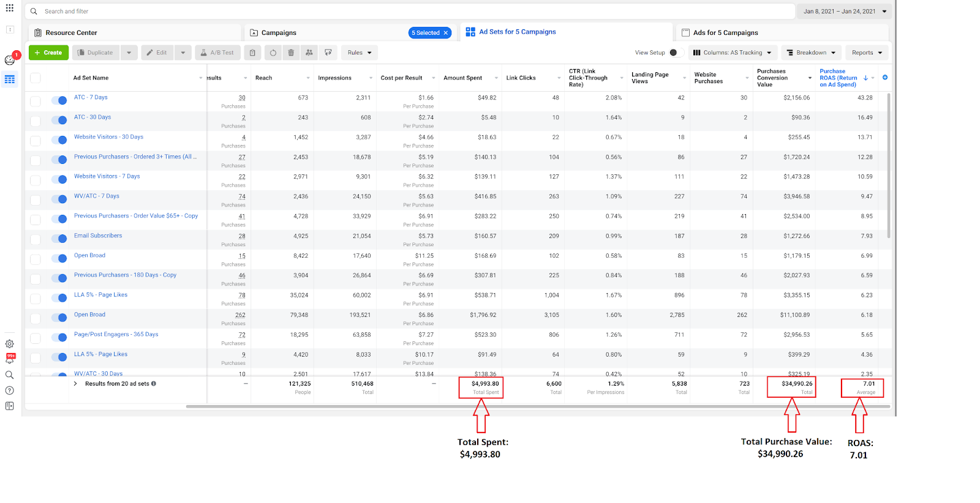980x503 pixels.
Task: Click the Cost per Result column header
Action: tap(401, 78)
